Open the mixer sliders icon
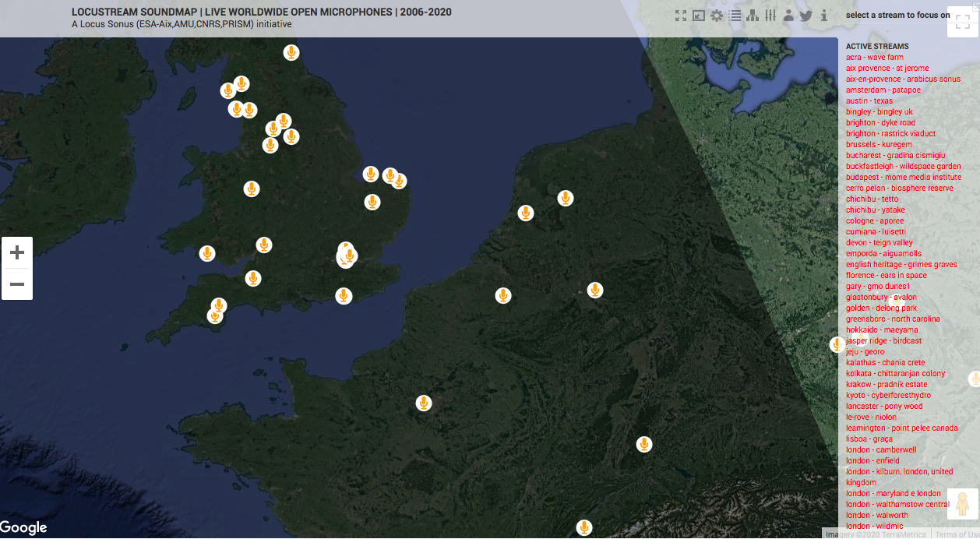Image resolution: width=980 pixels, height=539 pixels. (770, 16)
